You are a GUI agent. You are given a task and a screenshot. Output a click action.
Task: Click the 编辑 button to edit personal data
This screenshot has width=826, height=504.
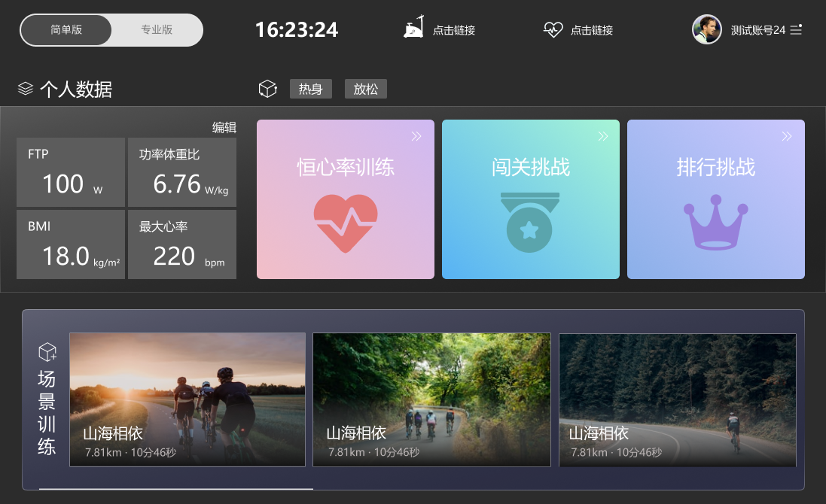(x=225, y=127)
